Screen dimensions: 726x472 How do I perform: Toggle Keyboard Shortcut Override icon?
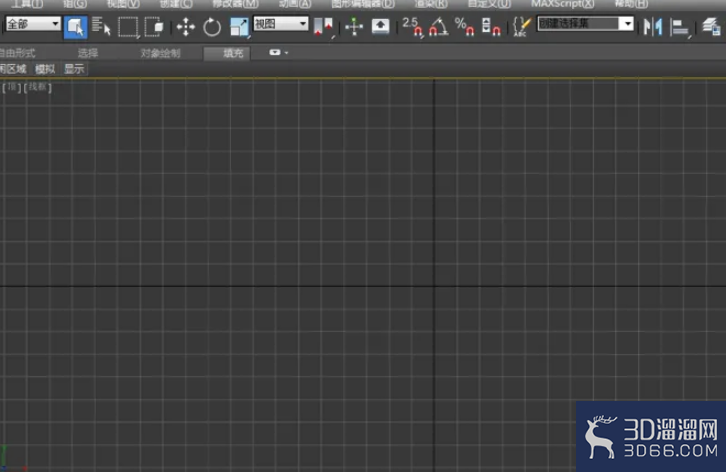pyautogui.click(x=381, y=27)
